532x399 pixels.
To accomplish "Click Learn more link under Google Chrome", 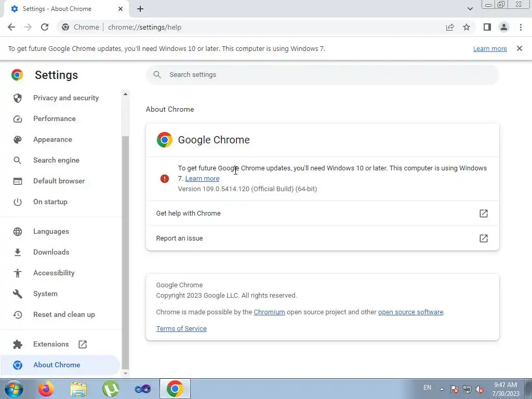I will click(202, 179).
